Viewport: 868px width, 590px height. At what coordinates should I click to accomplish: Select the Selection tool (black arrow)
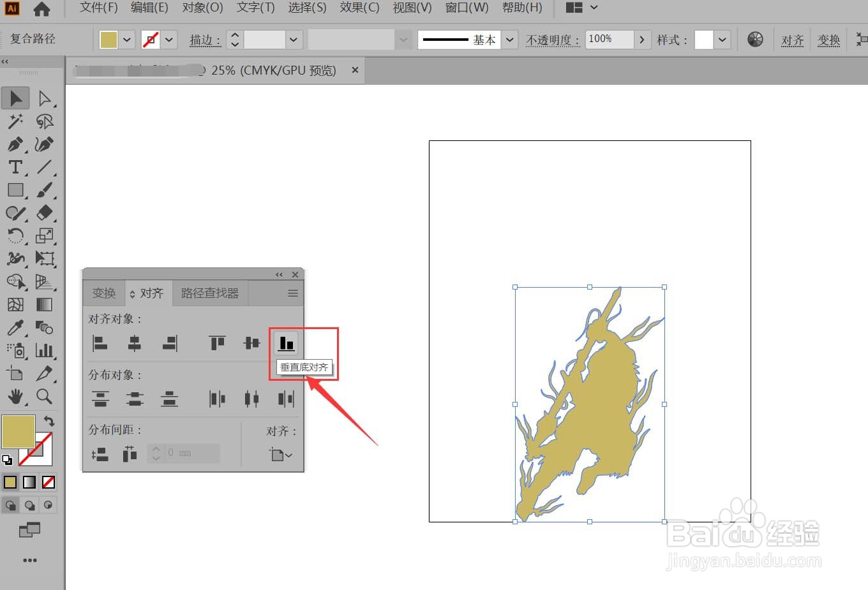point(15,98)
